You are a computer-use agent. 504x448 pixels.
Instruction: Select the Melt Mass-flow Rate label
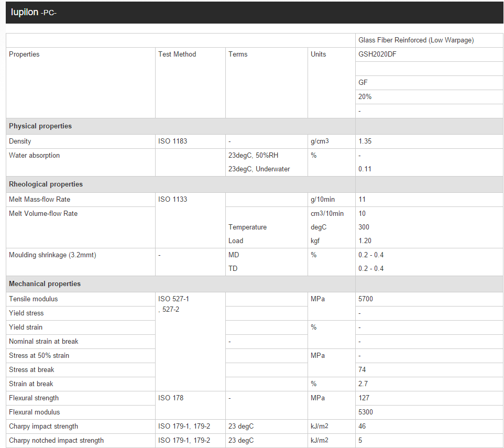coord(39,200)
